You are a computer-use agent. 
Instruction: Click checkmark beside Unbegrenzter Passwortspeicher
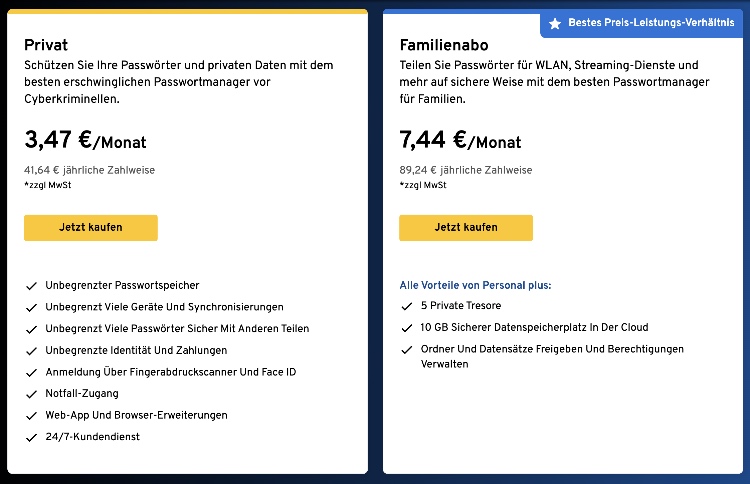tap(32, 286)
